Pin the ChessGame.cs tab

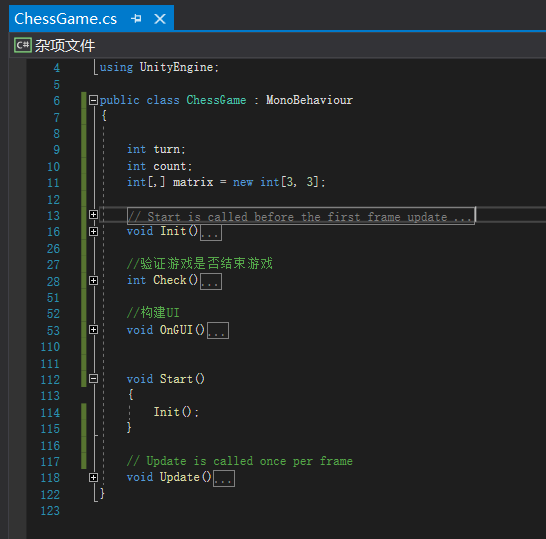click(136, 18)
